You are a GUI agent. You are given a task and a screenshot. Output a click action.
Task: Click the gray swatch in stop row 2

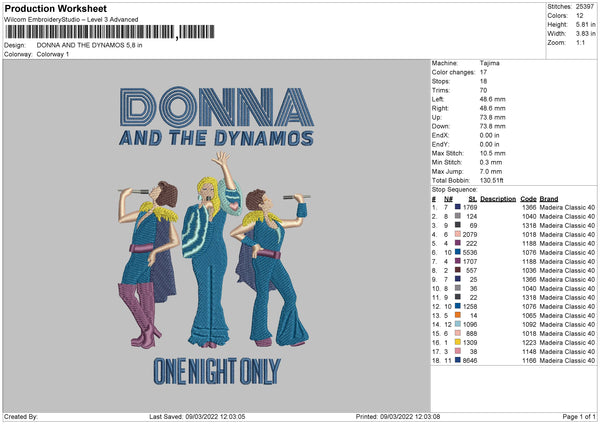(457, 216)
